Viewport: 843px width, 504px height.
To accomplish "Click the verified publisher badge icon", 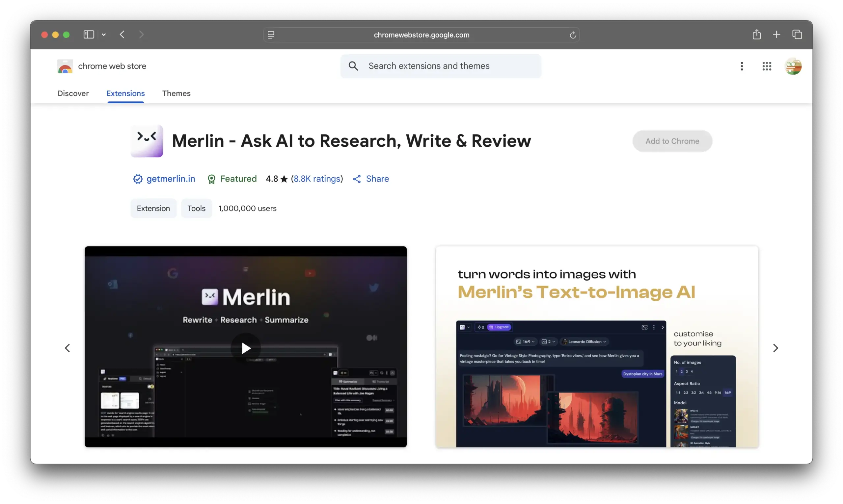I will [138, 179].
